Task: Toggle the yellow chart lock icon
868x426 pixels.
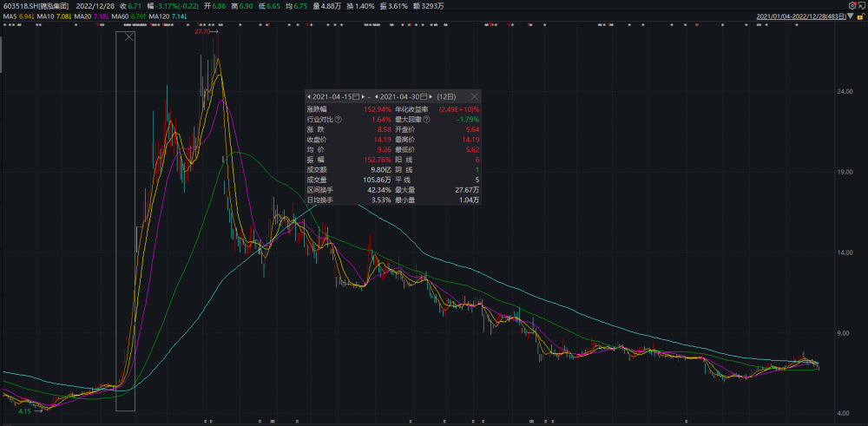Action: coord(861,16)
